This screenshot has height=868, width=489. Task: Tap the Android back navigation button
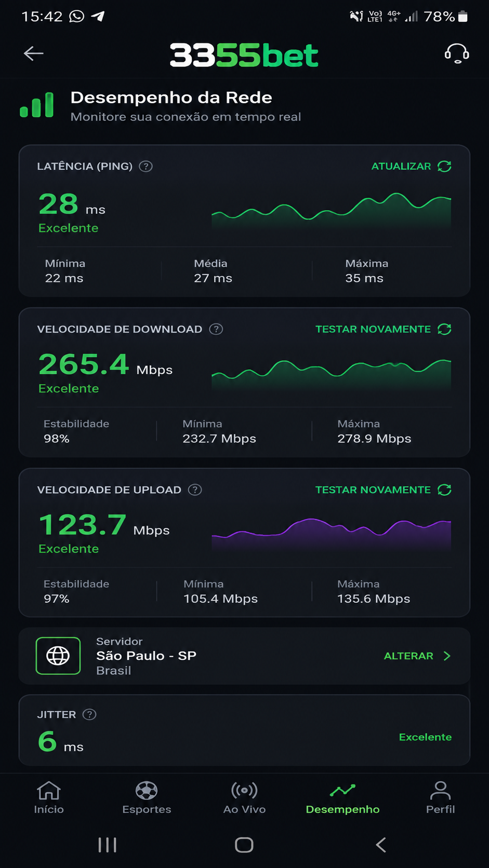coord(381,845)
